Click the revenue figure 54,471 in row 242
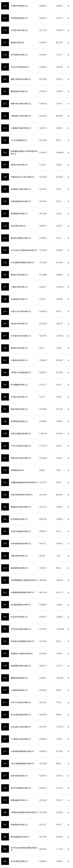Image resolution: width=73 pixels, height=868 pixels. [x=42, y=348]
